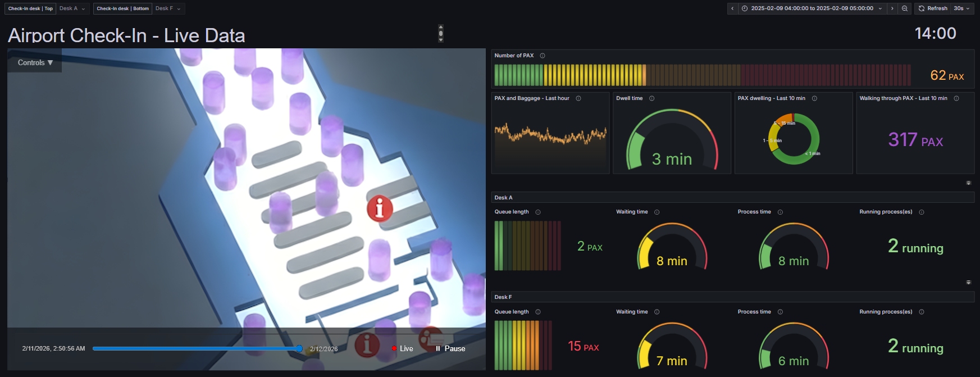The image size is (980, 377).
Task: Shift time range backward with left arrow
Action: tap(732, 8)
